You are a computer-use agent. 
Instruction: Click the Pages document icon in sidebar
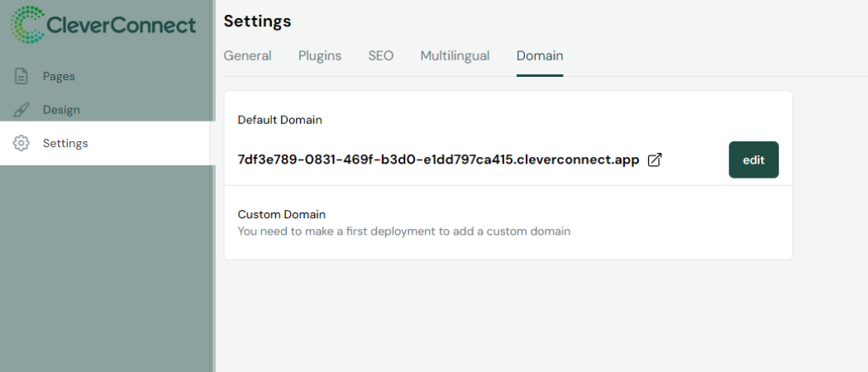[21, 76]
